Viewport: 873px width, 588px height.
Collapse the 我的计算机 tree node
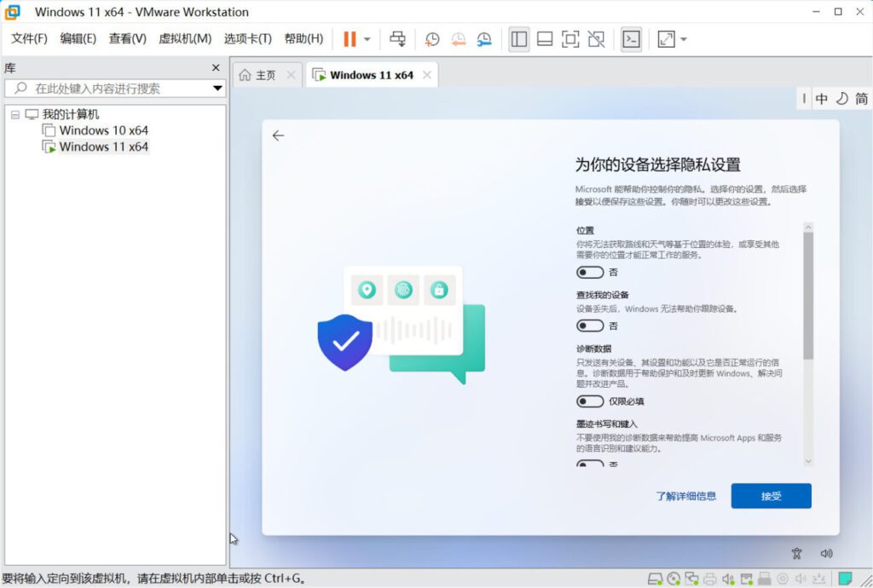point(15,114)
